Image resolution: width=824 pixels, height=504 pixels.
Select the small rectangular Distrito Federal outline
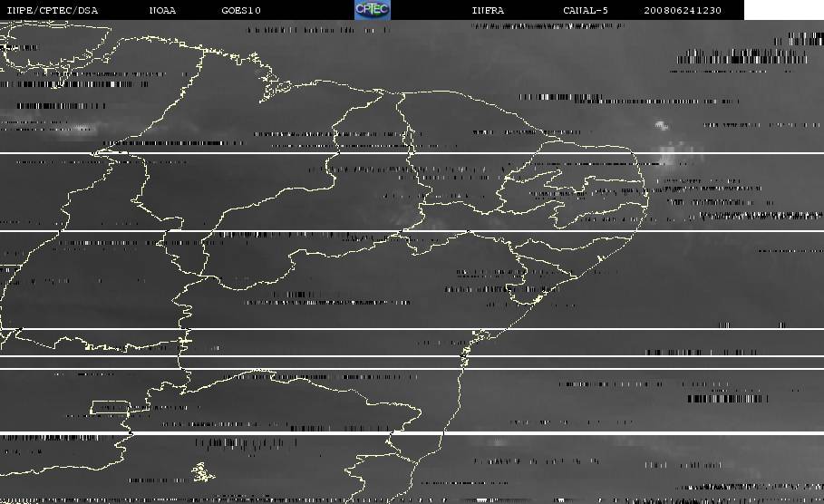(x=109, y=409)
